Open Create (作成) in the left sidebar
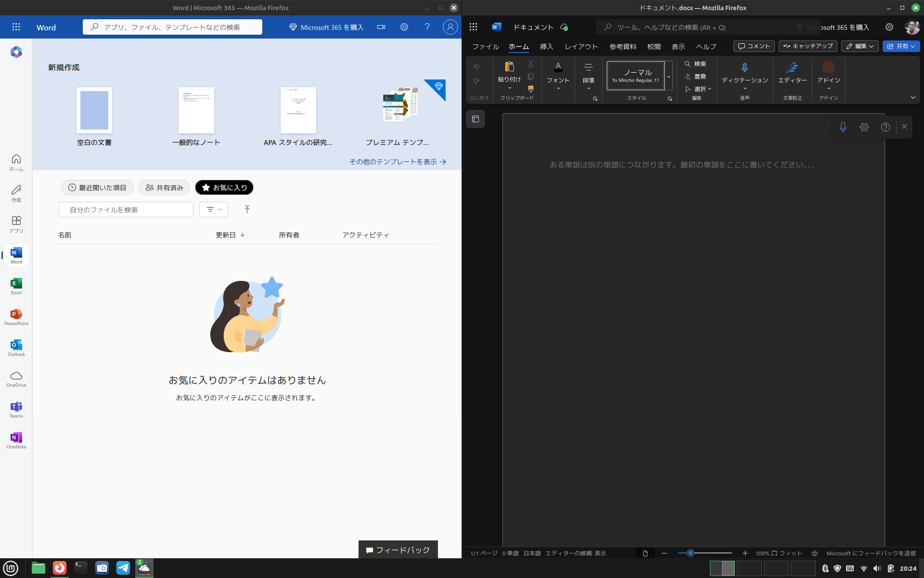Image resolution: width=924 pixels, height=578 pixels. click(x=16, y=193)
